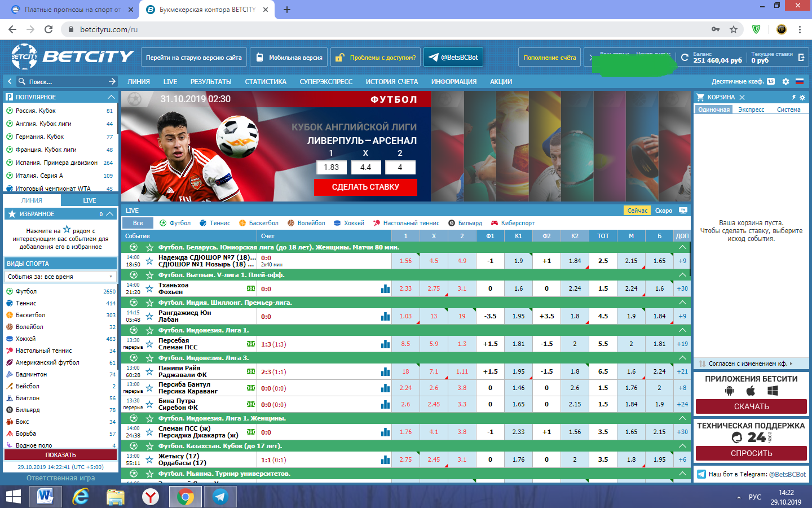This screenshot has height=508, width=812.
Task: Open @BetsBCBot Telegram button
Action: tap(453, 57)
